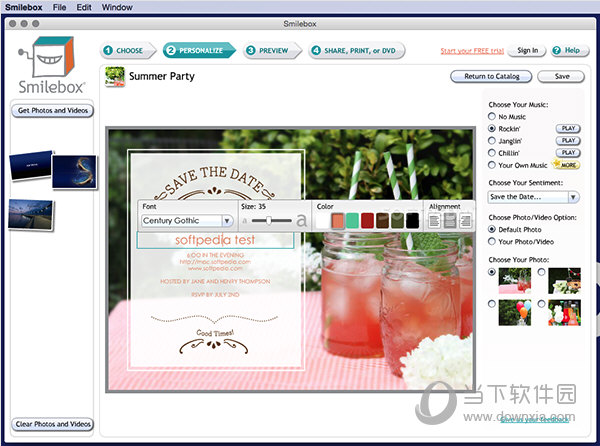Open the Window menu
The image size is (600, 446).
(117, 7)
